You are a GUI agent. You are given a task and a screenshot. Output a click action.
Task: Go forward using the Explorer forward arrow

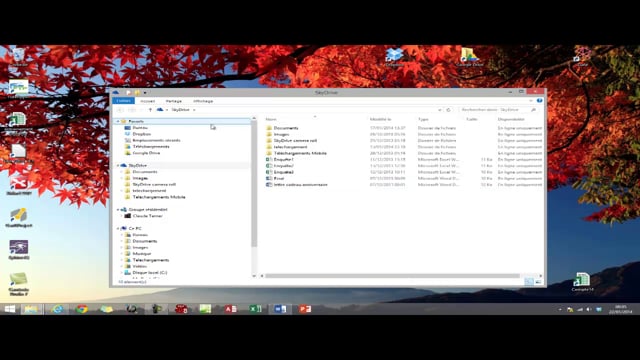coord(132,110)
